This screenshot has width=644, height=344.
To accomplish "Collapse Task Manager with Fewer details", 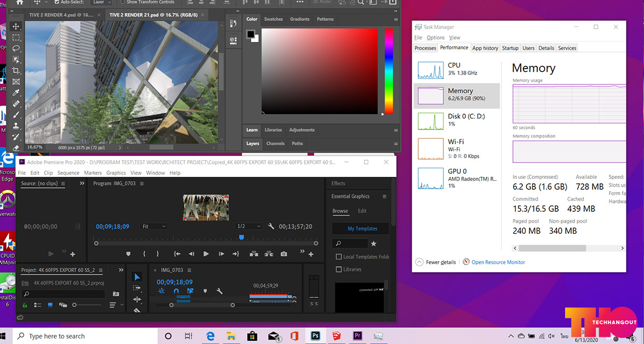I will 436,262.
